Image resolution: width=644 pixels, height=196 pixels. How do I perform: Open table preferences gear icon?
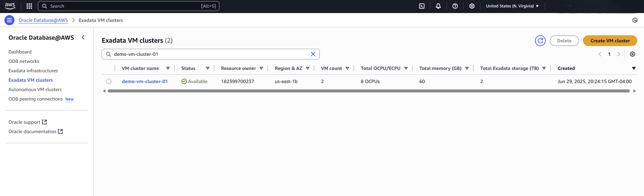coord(633,54)
